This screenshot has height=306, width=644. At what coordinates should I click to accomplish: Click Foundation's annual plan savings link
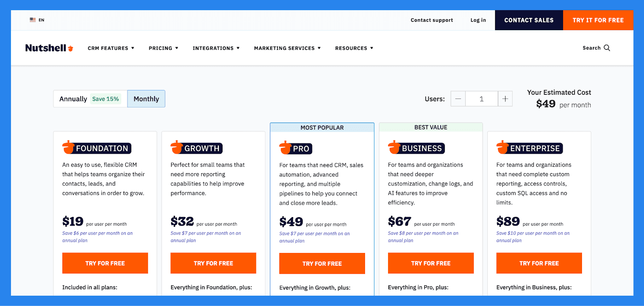[97, 237]
